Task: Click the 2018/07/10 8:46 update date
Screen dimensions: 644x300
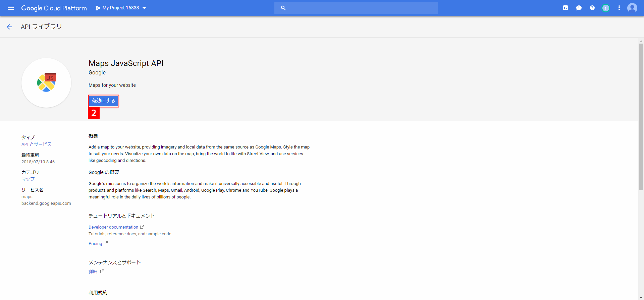Action: [38, 162]
